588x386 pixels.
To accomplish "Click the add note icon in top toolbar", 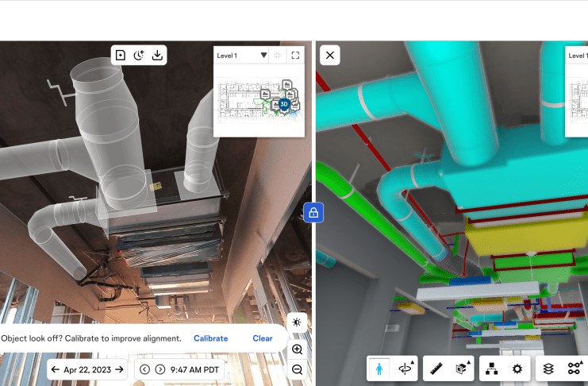I will (121, 55).
